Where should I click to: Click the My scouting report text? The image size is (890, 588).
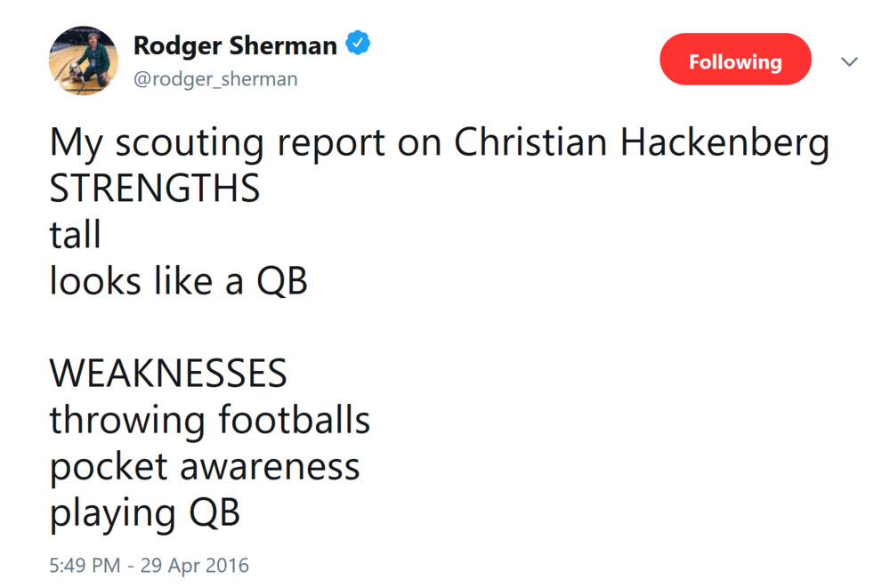coord(217,143)
